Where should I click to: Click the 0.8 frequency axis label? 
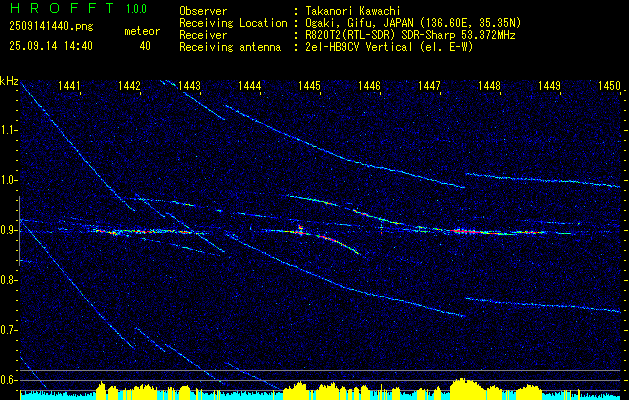click(8, 280)
